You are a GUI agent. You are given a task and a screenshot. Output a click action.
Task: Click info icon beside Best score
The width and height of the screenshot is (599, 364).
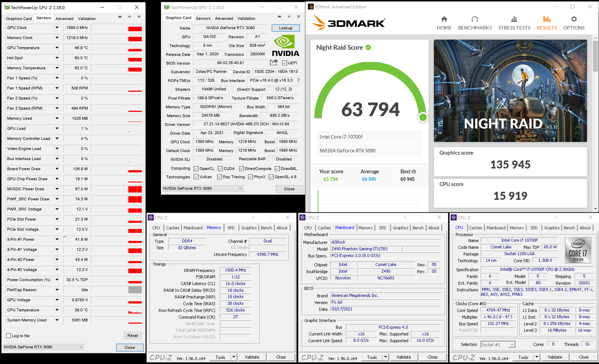[414, 171]
